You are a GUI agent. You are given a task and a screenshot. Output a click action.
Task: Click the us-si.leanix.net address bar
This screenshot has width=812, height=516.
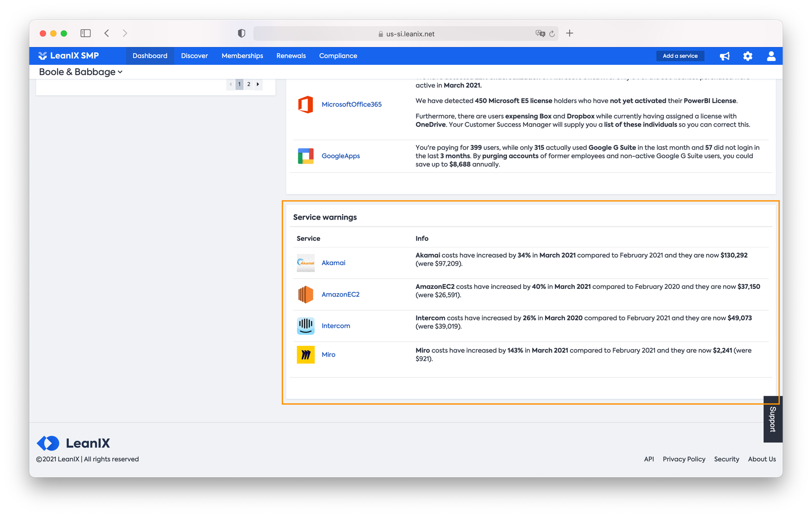406,34
